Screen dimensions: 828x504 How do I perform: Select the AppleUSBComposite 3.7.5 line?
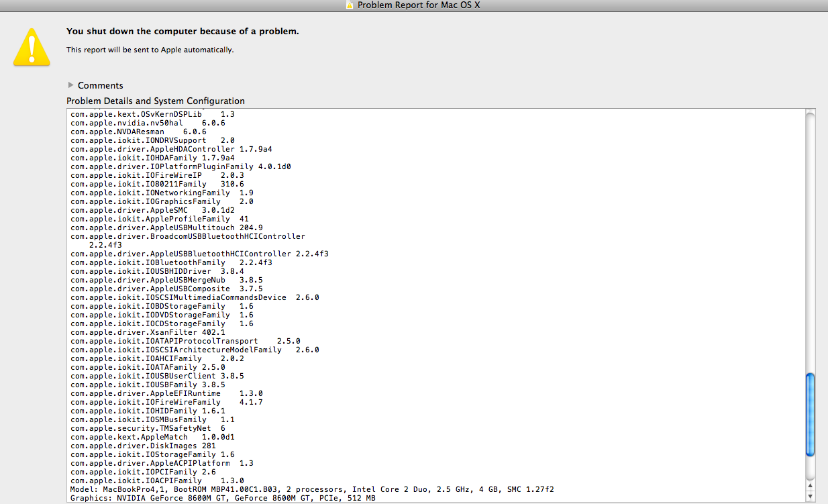(x=166, y=289)
